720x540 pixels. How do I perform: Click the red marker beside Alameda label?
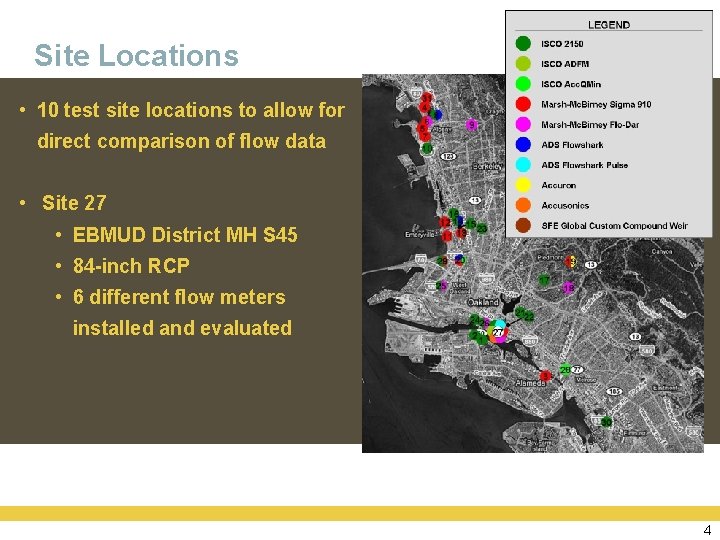[x=545, y=376]
